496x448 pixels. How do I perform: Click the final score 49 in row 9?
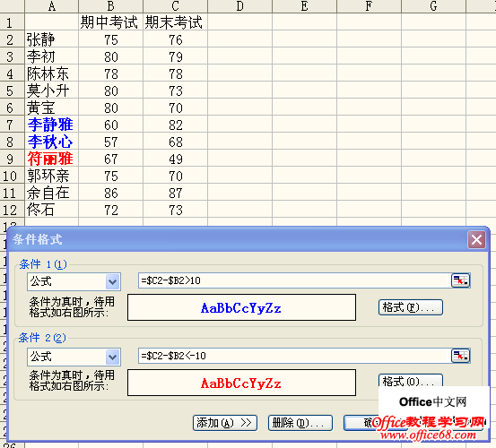tap(175, 159)
